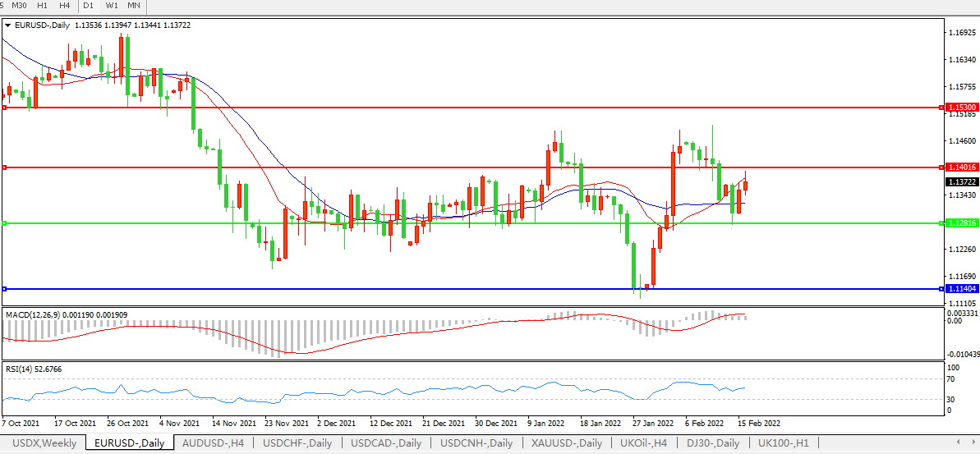Select the H4 timeframe button
The width and height of the screenshot is (980, 454).
(x=64, y=6)
